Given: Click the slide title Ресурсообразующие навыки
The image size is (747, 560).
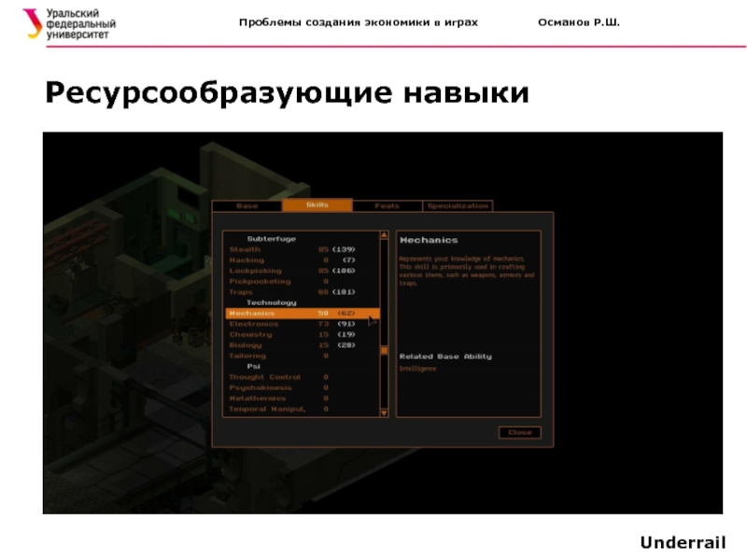Looking at the screenshot, I should (288, 92).
